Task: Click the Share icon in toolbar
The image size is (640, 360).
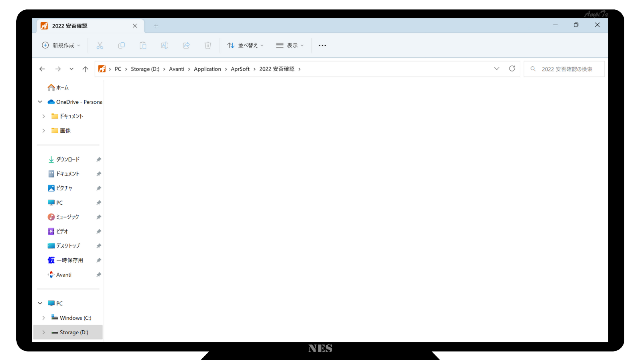Action: pos(186,45)
